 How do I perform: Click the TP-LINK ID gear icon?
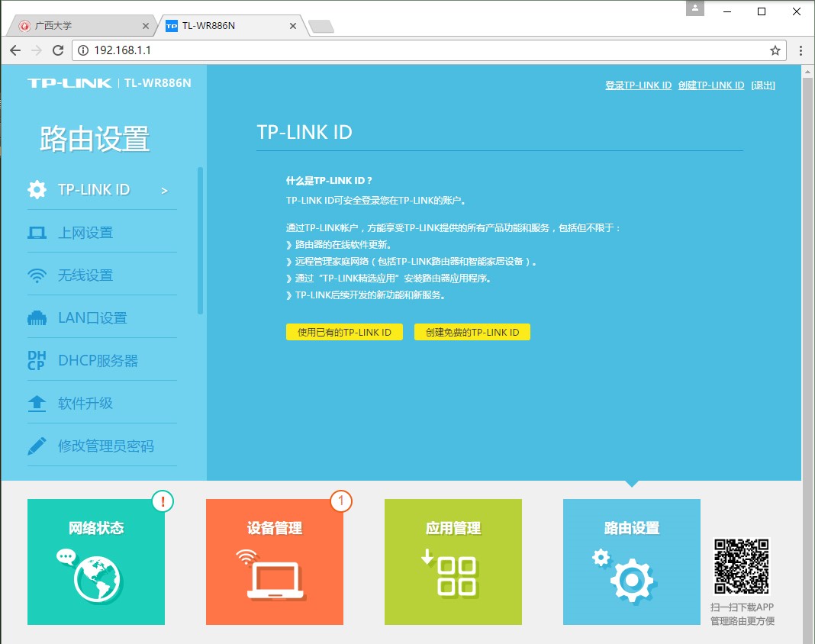[x=37, y=190]
